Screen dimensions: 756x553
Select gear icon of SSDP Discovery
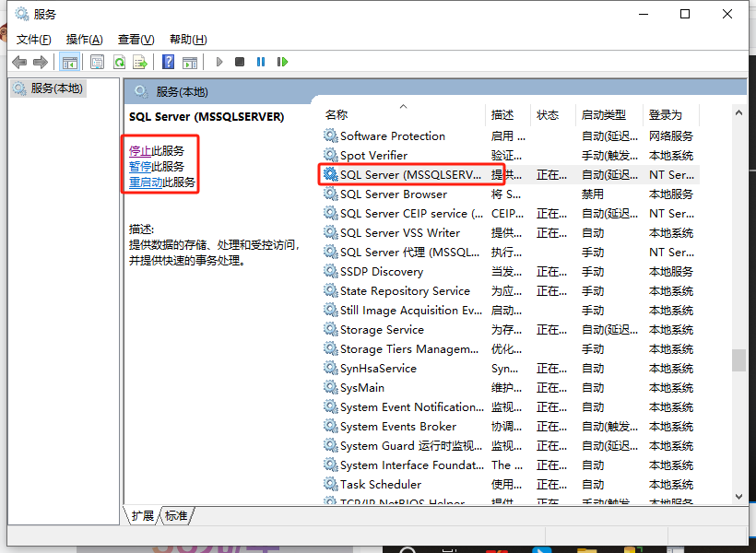(x=330, y=271)
